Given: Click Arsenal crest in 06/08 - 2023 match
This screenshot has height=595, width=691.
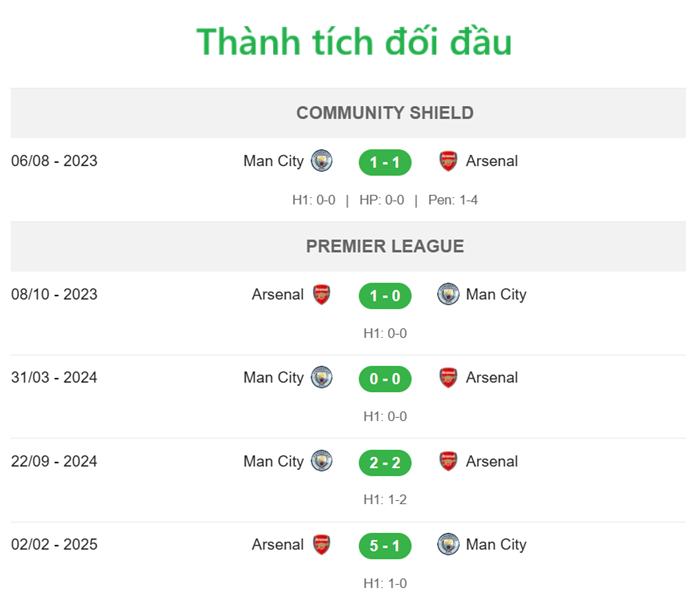Looking at the screenshot, I should pyautogui.click(x=448, y=161).
